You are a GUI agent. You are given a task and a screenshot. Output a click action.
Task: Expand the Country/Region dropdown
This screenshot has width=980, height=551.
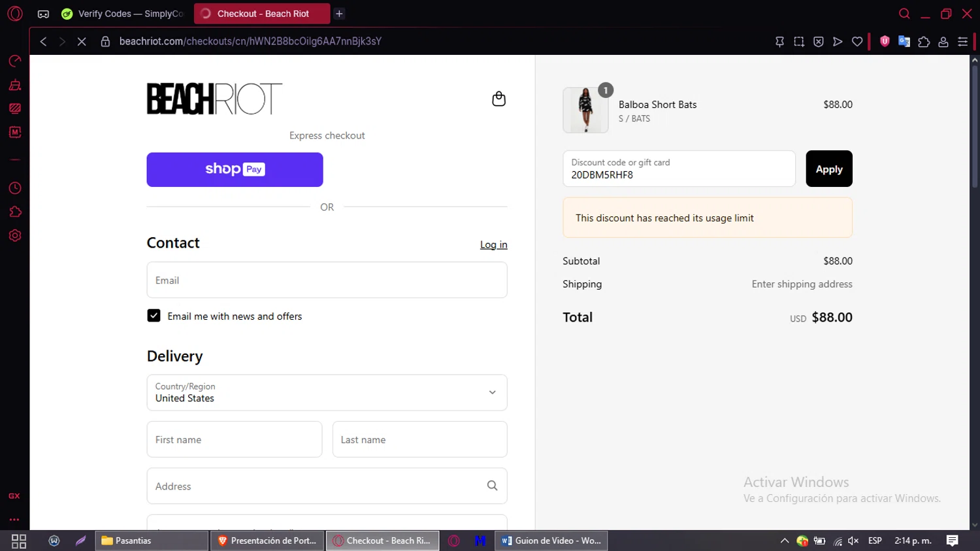click(327, 392)
